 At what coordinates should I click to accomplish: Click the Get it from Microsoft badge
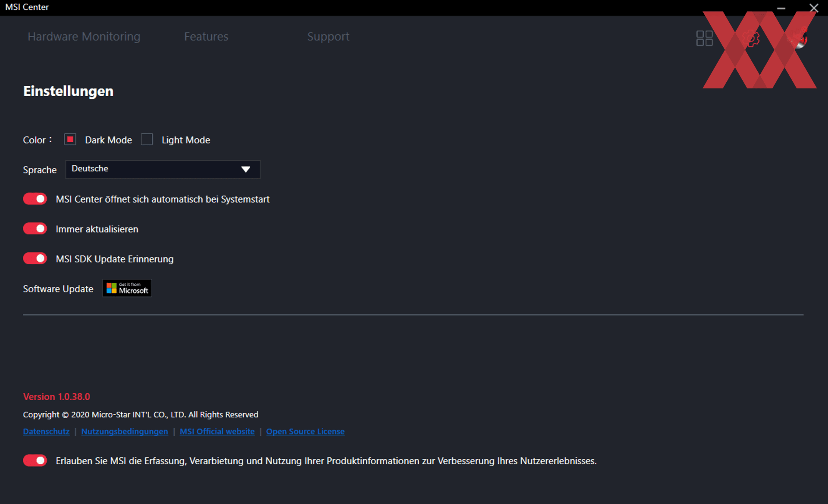[127, 288]
